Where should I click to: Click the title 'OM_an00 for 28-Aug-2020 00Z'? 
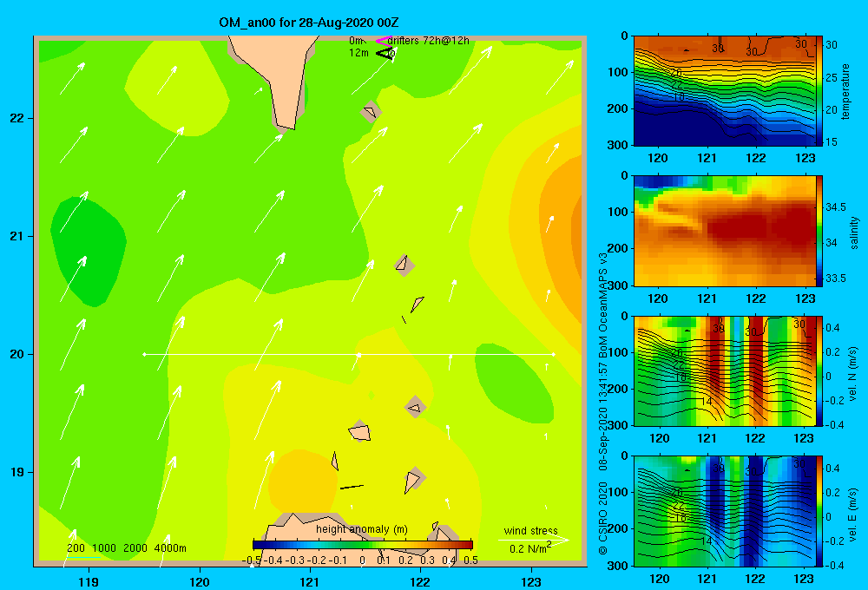pyautogui.click(x=308, y=23)
